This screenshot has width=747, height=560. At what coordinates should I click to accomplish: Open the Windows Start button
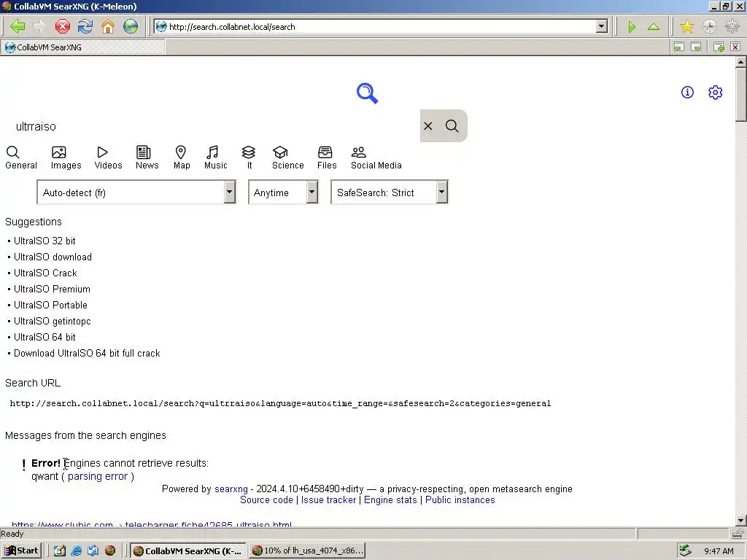click(21, 551)
